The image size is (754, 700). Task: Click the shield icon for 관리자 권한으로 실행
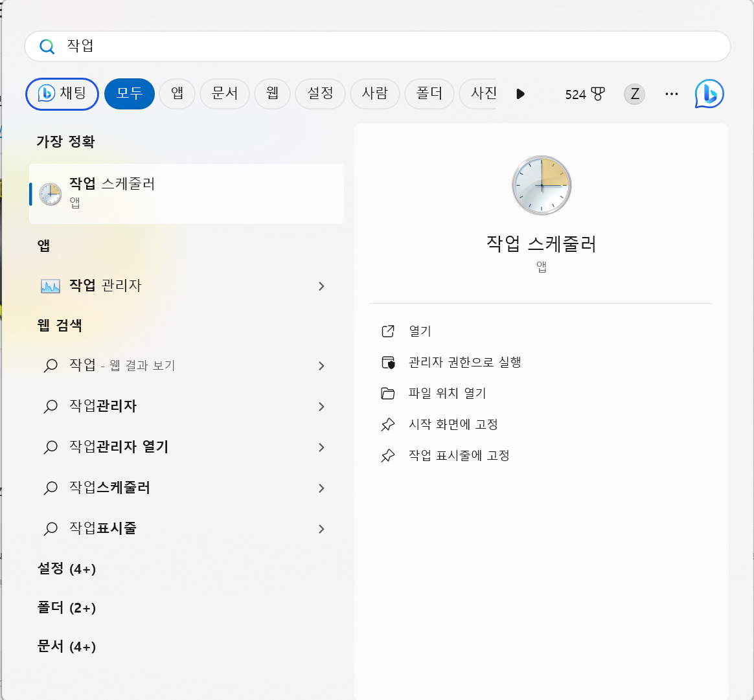387,363
